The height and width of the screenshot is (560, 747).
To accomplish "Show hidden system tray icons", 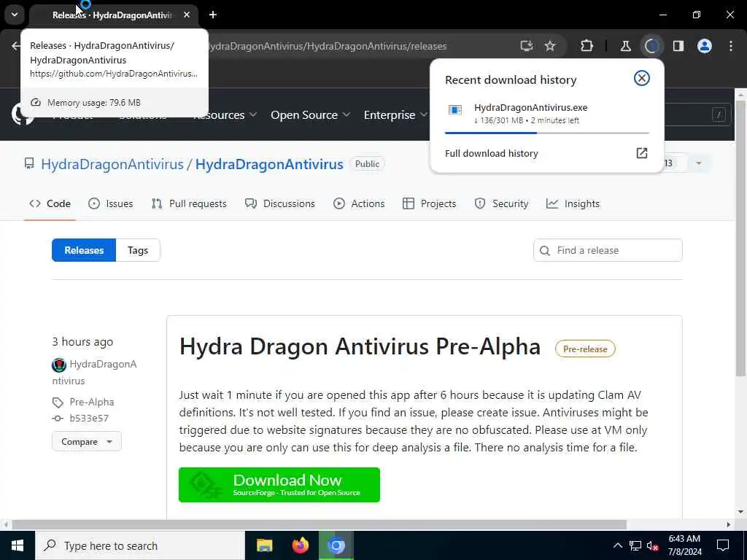I will point(617,545).
